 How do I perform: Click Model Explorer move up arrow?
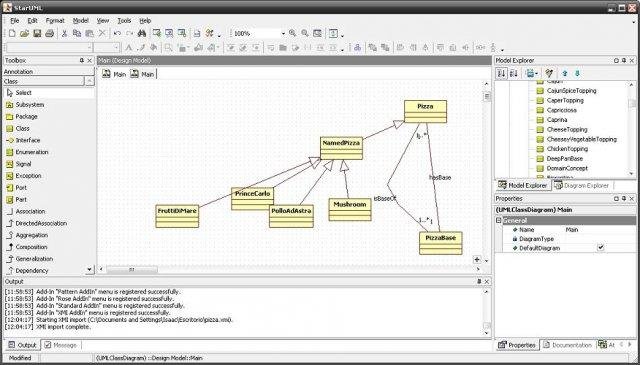coord(565,73)
